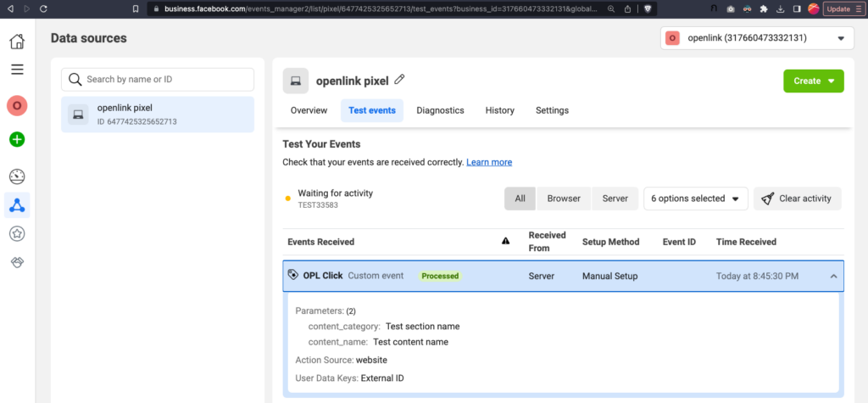Click the TEST33583 test code text
The width and height of the screenshot is (868, 403).
coord(318,204)
